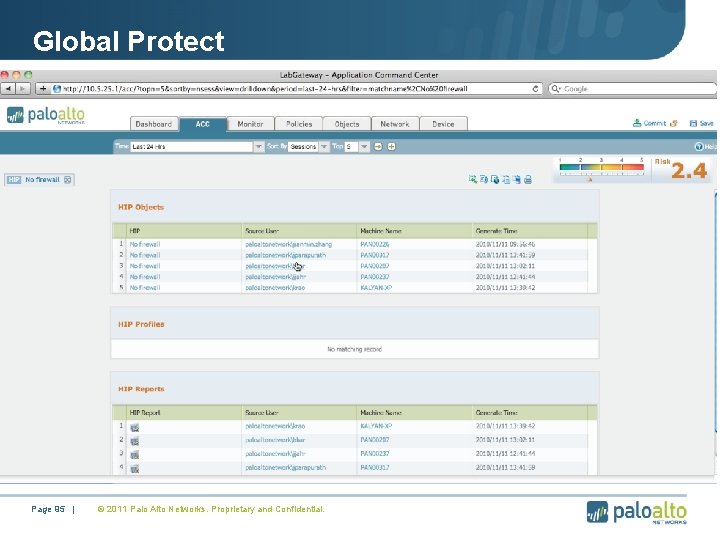This screenshot has width=720, height=540.
Task: Open the HIP report icon for PAN00317 row
Action: pyautogui.click(x=135, y=469)
